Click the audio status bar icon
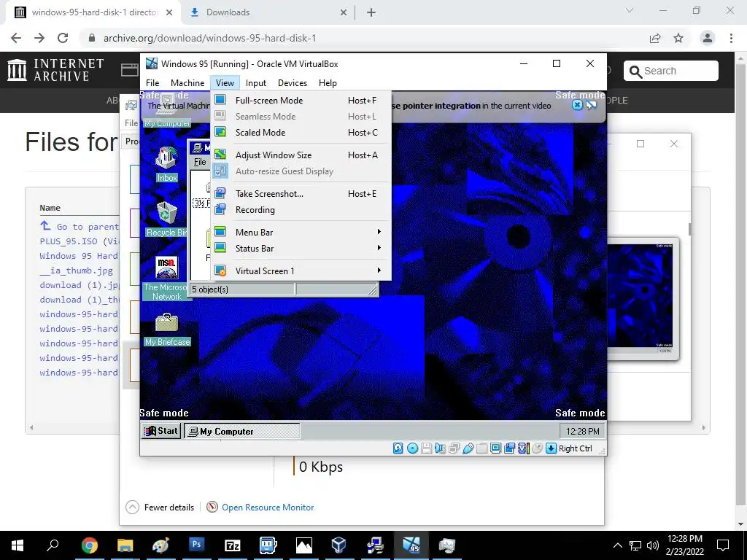 [x=440, y=448]
